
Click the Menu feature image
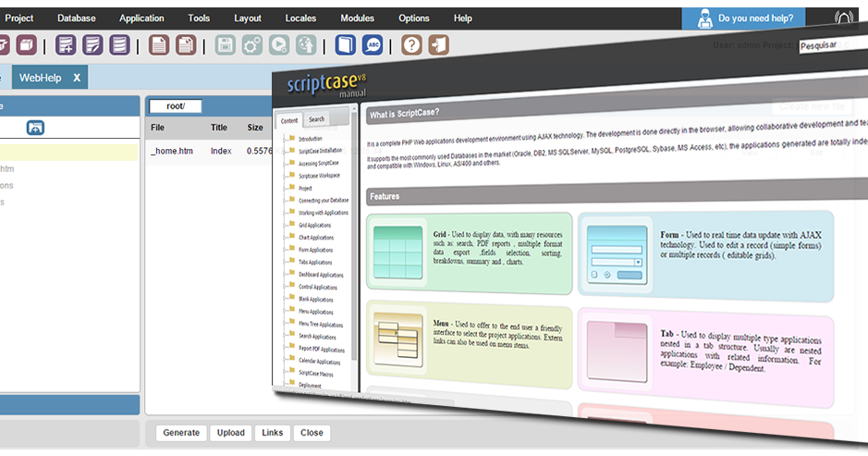398,339
